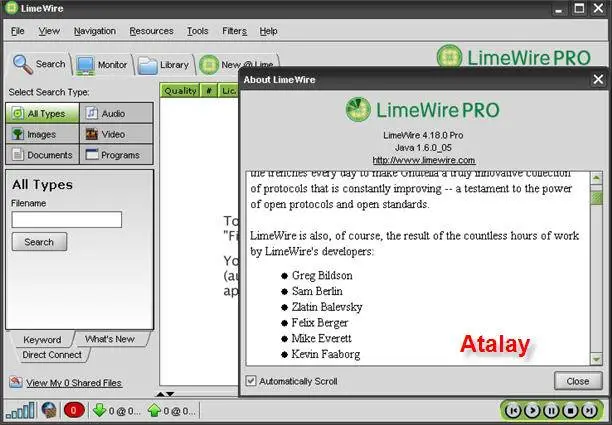This screenshot has height=425, width=612.
Task: Click the Monitor tab screen icon
Action: click(85, 65)
